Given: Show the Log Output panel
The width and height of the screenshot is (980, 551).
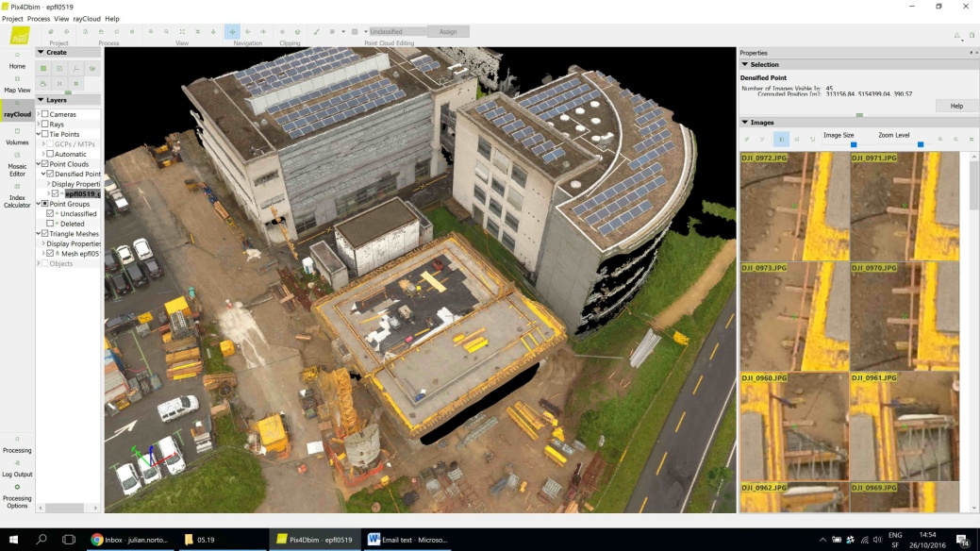Looking at the screenshot, I should click(17, 469).
